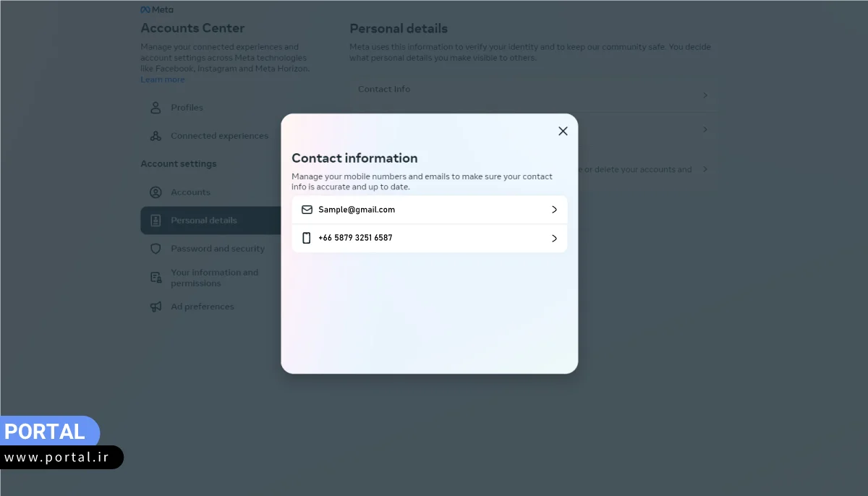Close the Contact information dialog

[563, 131]
